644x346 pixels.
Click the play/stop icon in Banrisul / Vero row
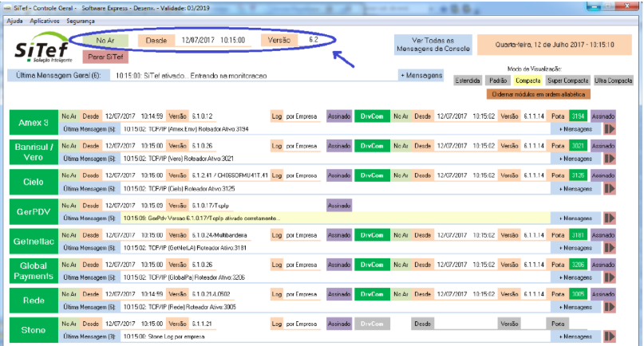[x=610, y=159]
